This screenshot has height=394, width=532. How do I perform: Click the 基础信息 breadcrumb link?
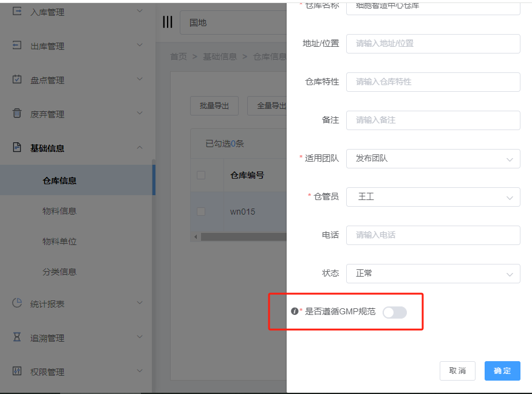219,57
